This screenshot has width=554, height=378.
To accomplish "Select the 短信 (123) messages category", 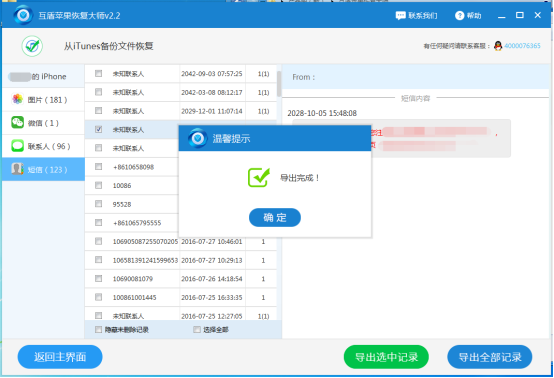I will pyautogui.click(x=43, y=170).
